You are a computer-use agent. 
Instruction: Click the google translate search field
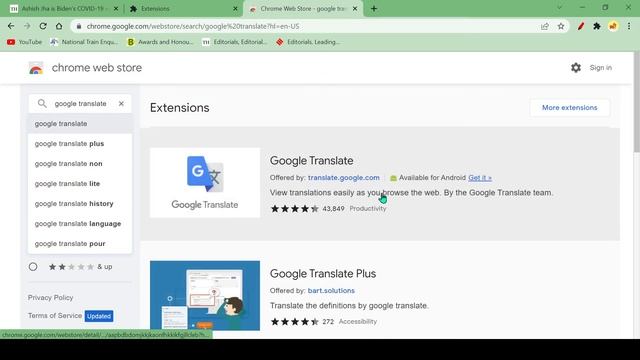pyautogui.click(x=80, y=104)
